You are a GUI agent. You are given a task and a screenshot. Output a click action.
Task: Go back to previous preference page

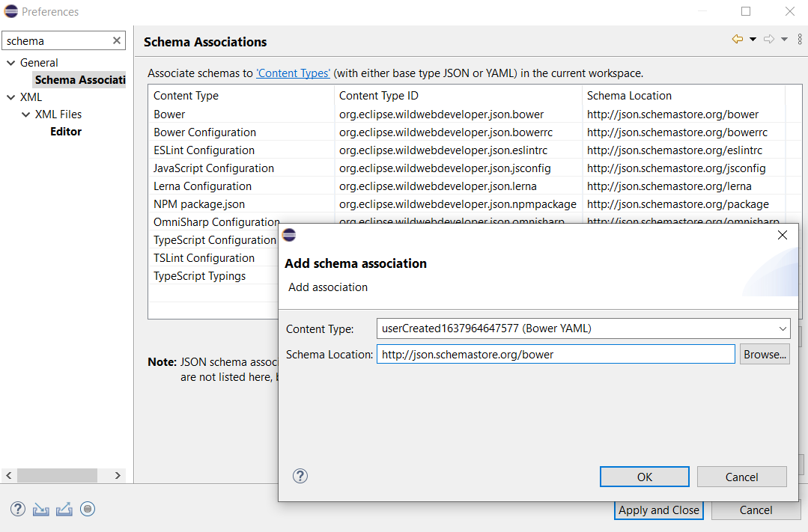738,39
